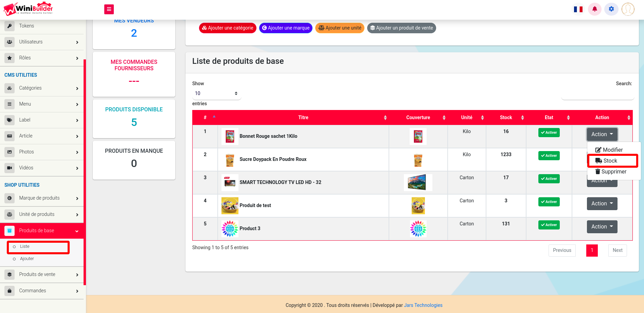Click the Rôles star icon
This screenshot has height=313, width=644.
[x=10, y=58]
